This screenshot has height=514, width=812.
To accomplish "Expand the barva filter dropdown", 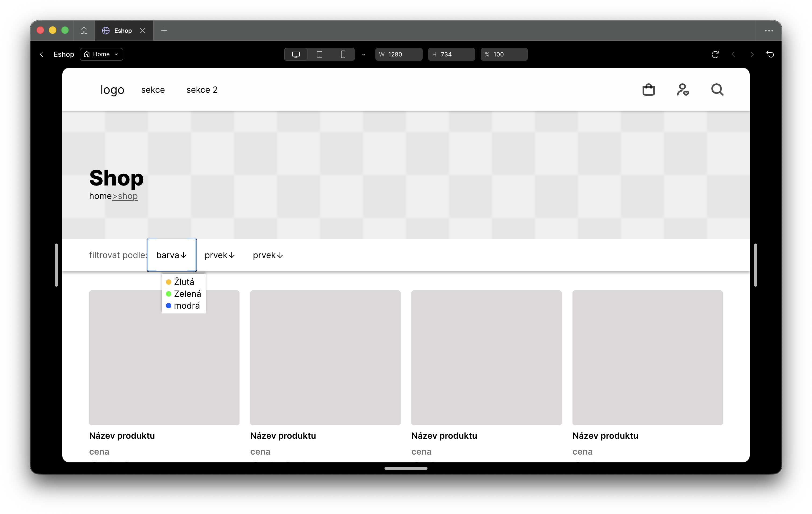I will pyautogui.click(x=172, y=255).
